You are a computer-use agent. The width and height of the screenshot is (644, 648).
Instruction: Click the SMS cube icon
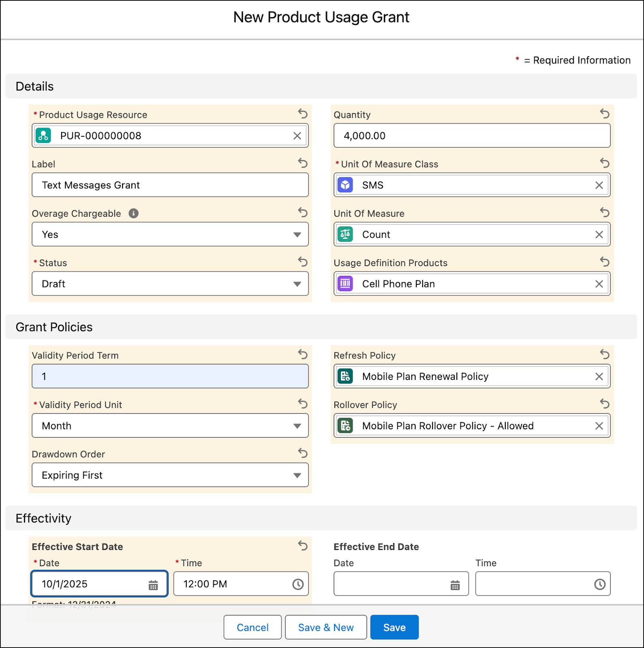345,185
